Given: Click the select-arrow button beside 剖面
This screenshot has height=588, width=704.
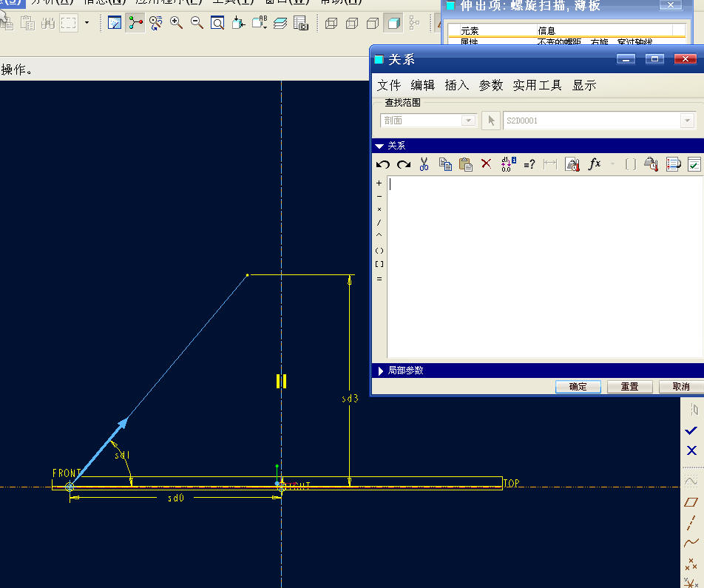Looking at the screenshot, I should pos(491,121).
